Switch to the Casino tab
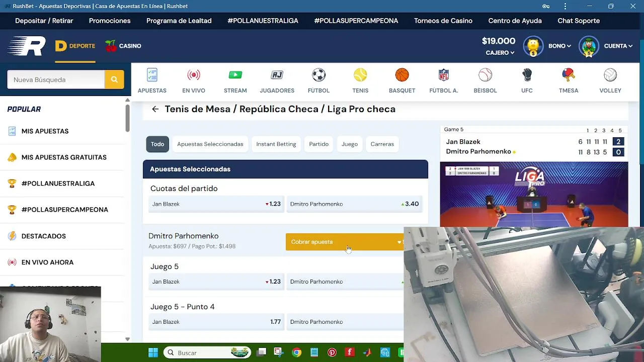Screen dimensions: 644x362 pos(123,46)
